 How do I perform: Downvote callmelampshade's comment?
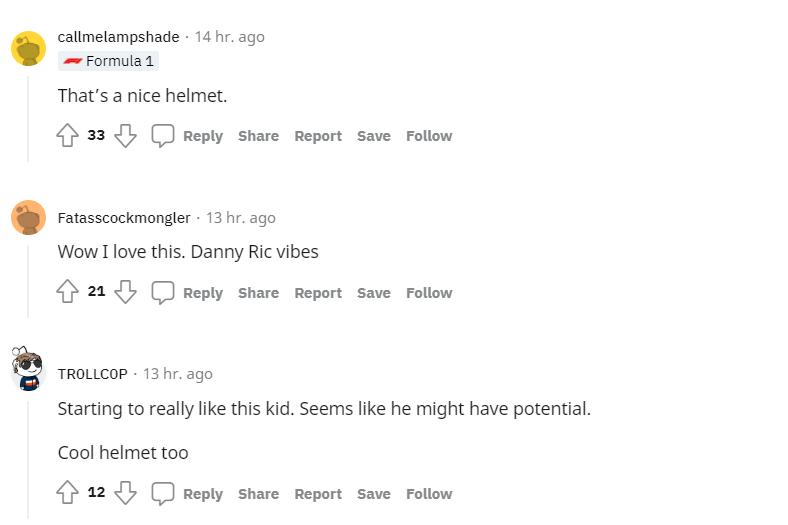(125, 136)
